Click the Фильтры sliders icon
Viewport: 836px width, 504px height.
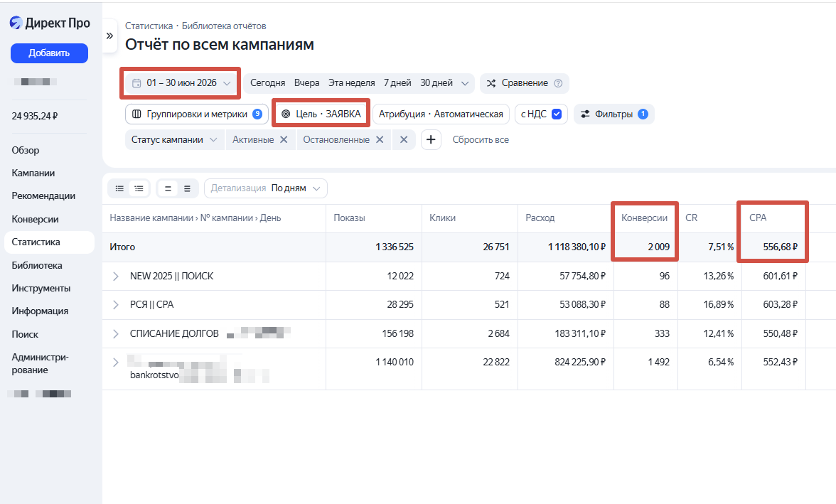[585, 114]
